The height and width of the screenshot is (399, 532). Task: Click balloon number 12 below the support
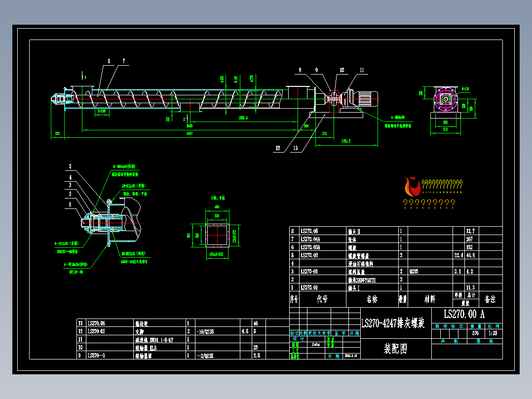click(278, 148)
